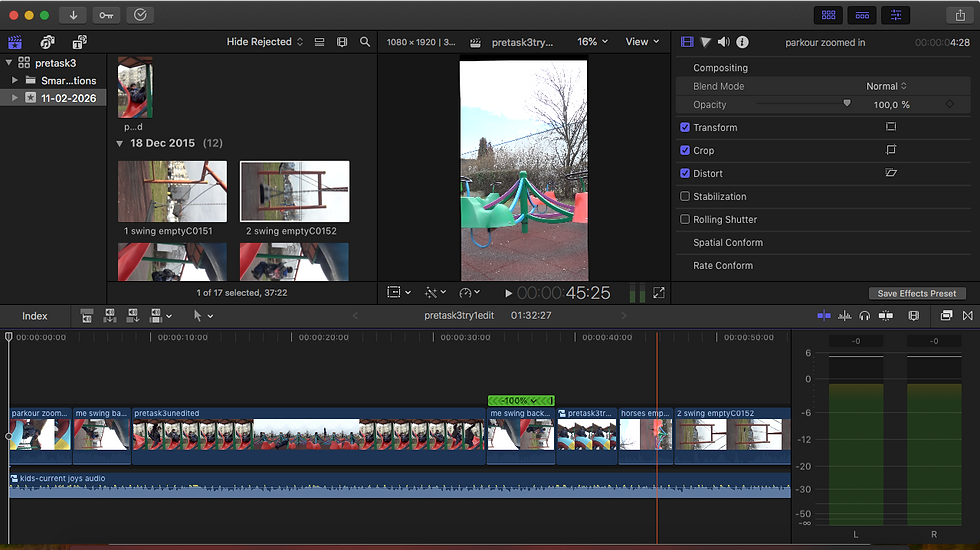Select the 1 swing emptyC0151 thumbnail
The image size is (980, 550).
pyautogui.click(x=172, y=191)
